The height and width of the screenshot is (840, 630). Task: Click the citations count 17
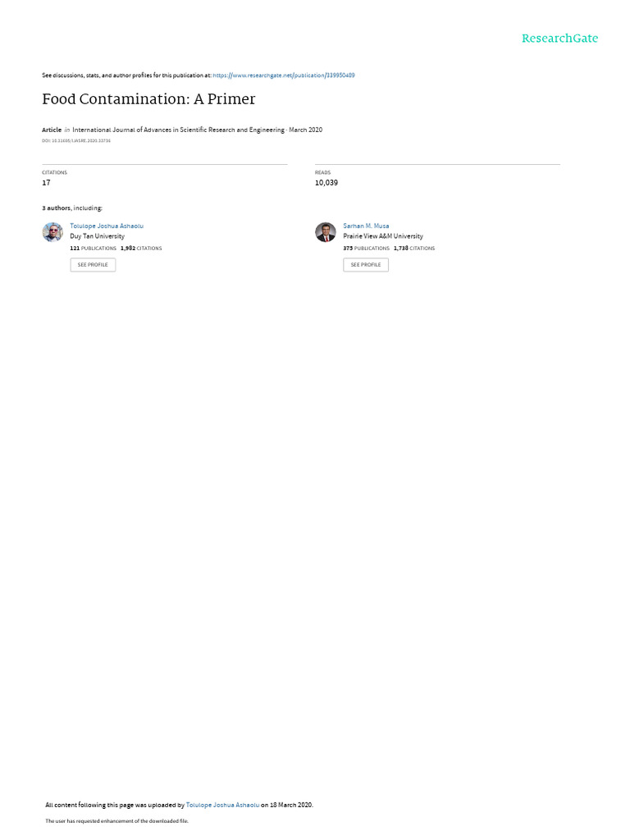(x=46, y=183)
